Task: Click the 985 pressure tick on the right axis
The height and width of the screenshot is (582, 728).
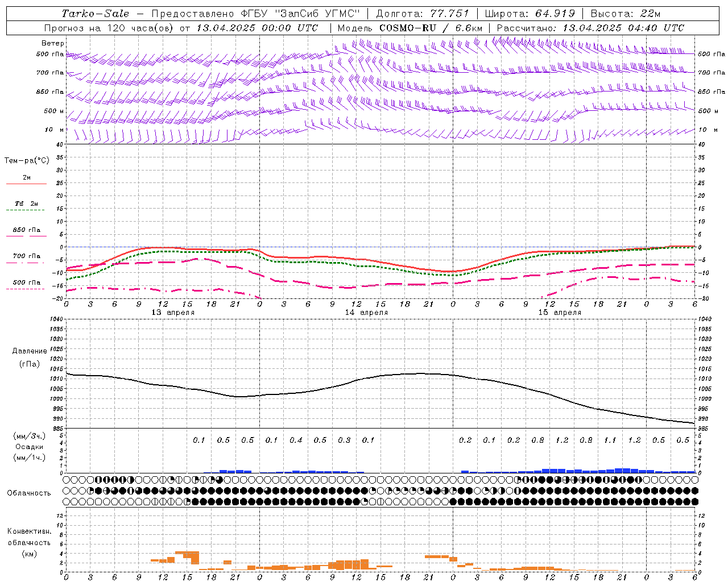Action: coord(704,429)
